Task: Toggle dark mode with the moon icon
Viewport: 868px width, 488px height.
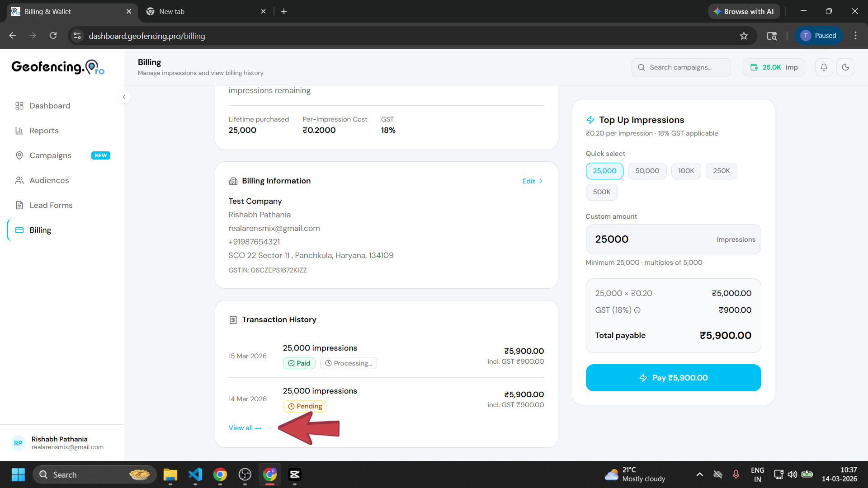Action: (x=845, y=67)
